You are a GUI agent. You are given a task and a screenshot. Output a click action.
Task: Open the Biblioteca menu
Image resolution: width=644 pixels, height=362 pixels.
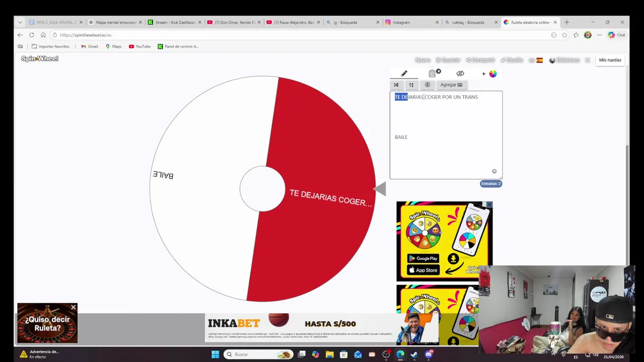click(x=565, y=60)
